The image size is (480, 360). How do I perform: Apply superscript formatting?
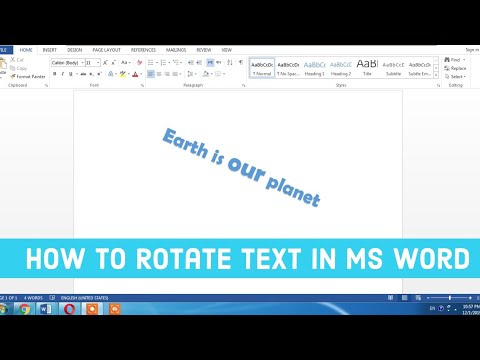coord(99,74)
